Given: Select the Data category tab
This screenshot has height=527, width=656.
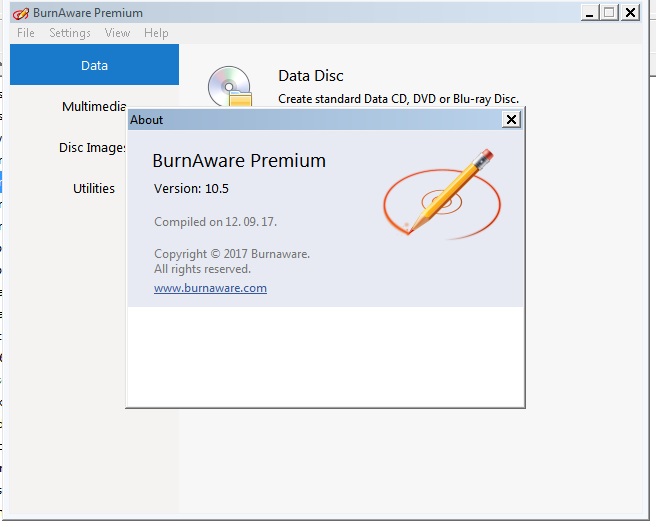Looking at the screenshot, I should pos(95,65).
